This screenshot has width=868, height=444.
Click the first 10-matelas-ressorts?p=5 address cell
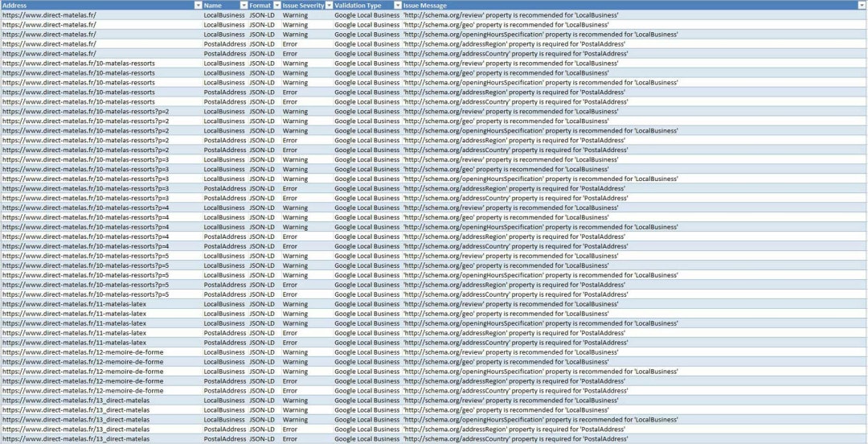tap(85, 256)
